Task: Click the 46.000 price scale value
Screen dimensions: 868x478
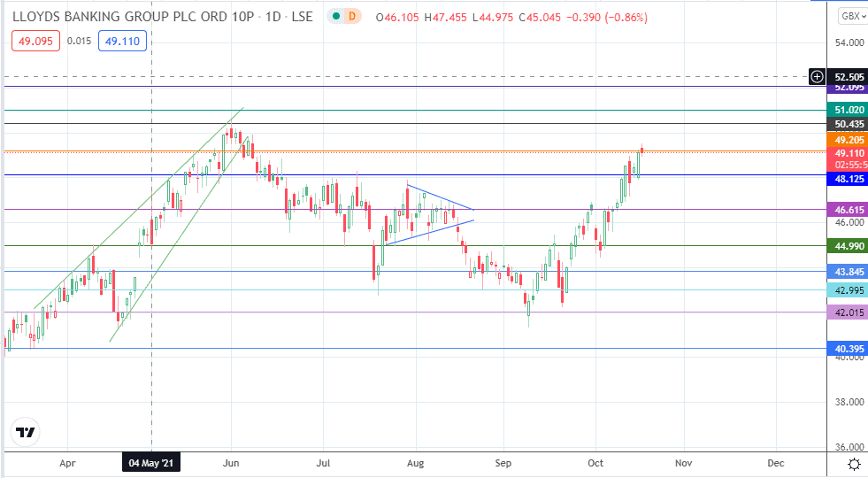Action: [x=849, y=223]
